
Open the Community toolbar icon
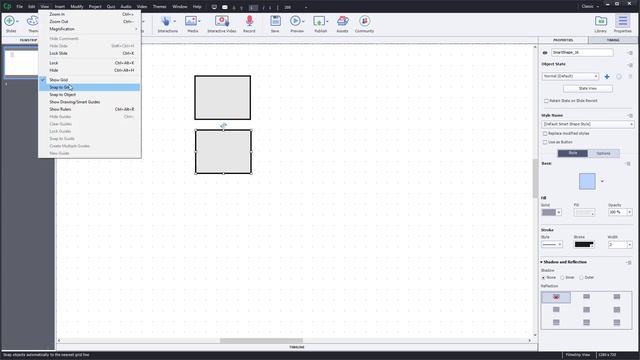(364, 21)
